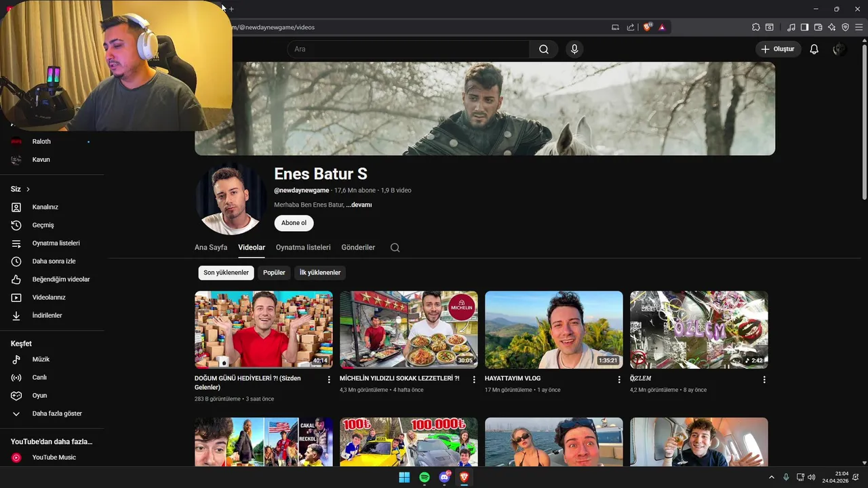The height and width of the screenshot is (488, 868).
Task: Open the side panel search tabs icon
Action: click(x=770, y=27)
